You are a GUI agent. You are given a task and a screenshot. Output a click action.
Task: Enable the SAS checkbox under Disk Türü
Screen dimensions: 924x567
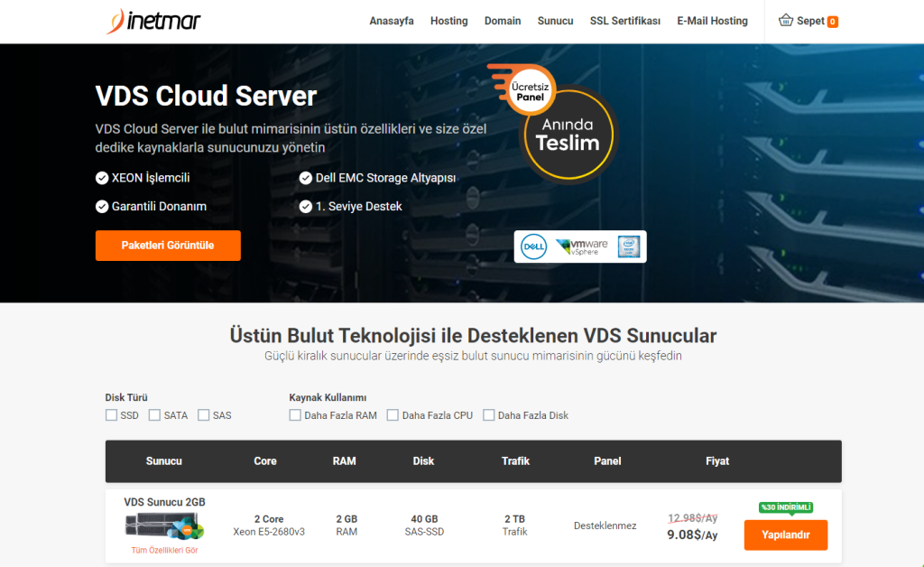point(204,414)
